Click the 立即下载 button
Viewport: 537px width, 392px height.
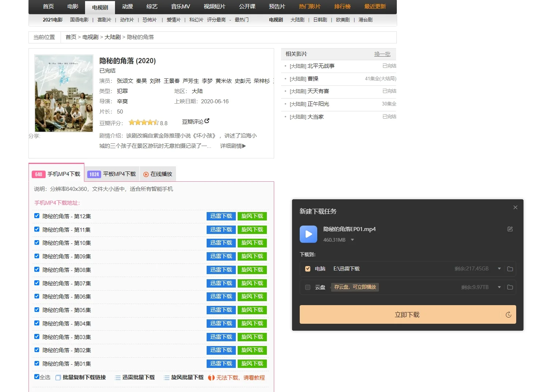(408, 315)
